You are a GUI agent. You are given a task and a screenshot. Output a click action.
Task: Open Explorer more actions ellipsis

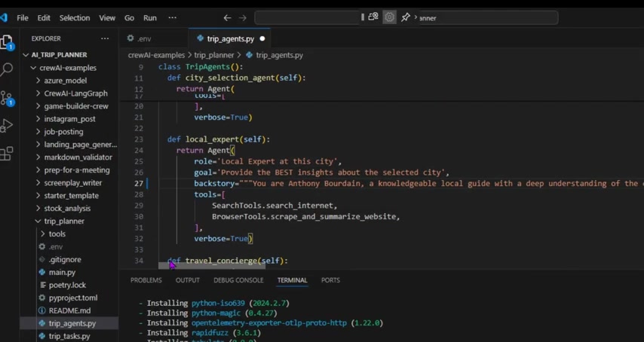[x=105, y=38]
